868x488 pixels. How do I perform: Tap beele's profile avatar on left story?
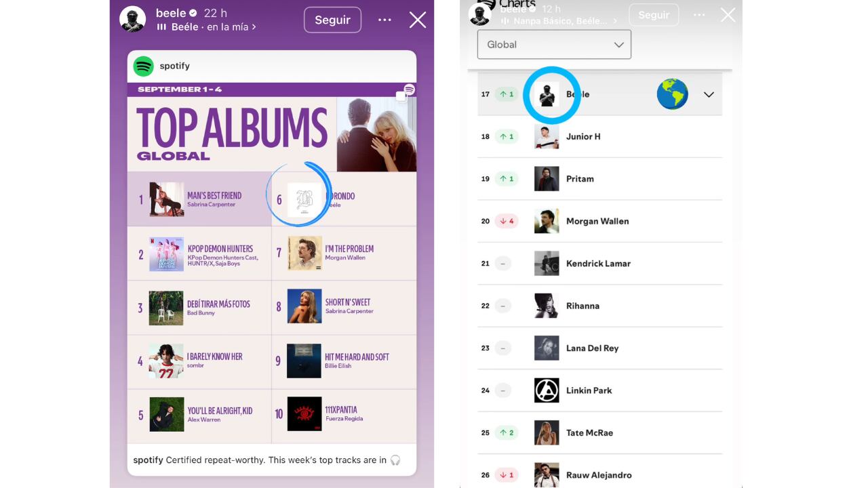[133, 20]
